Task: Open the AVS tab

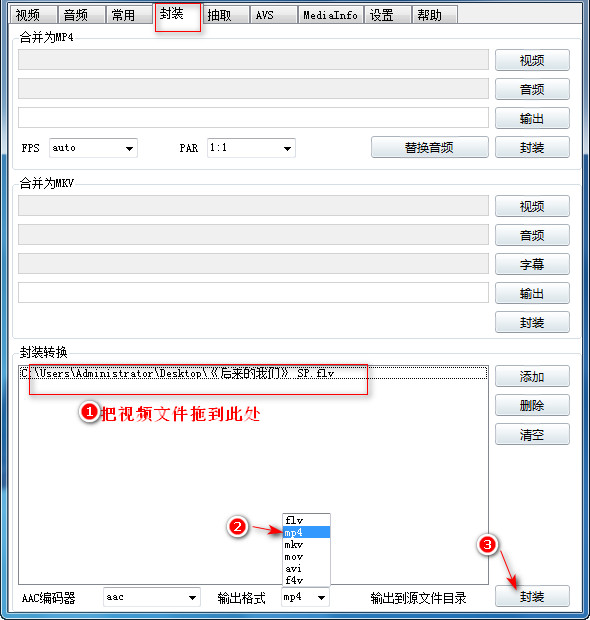Action: 273,15
